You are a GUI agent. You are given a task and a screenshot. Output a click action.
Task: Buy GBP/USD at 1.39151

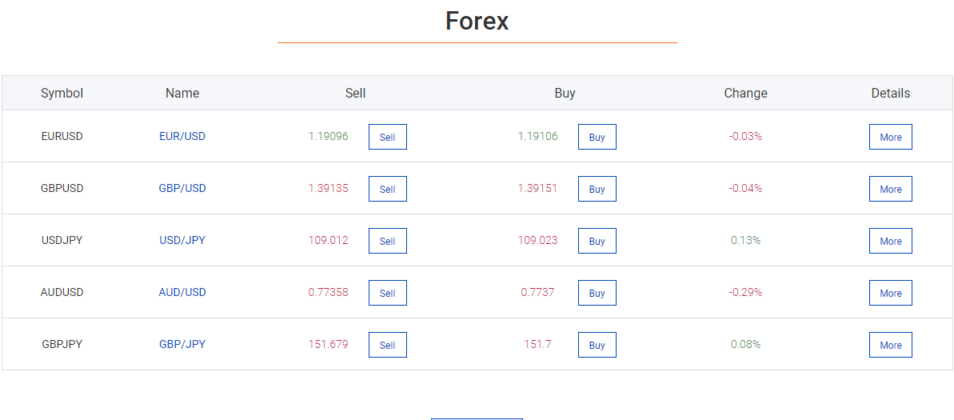[597, 189]
